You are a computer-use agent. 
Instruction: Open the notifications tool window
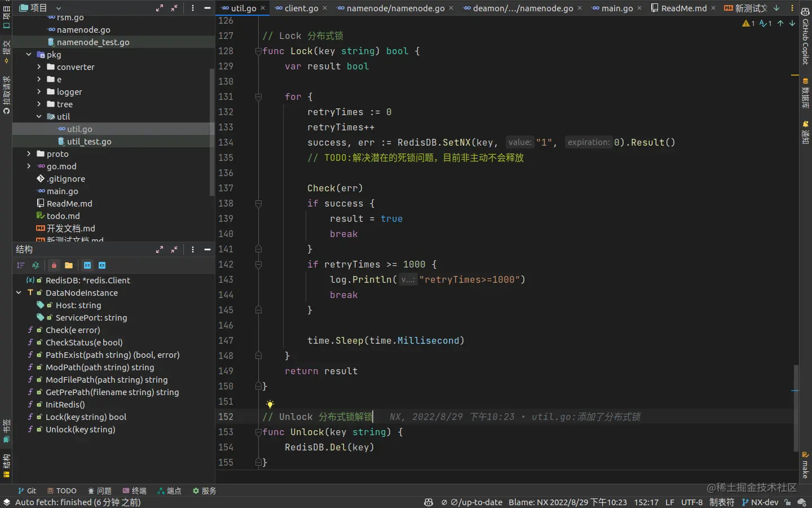point(805,132)
